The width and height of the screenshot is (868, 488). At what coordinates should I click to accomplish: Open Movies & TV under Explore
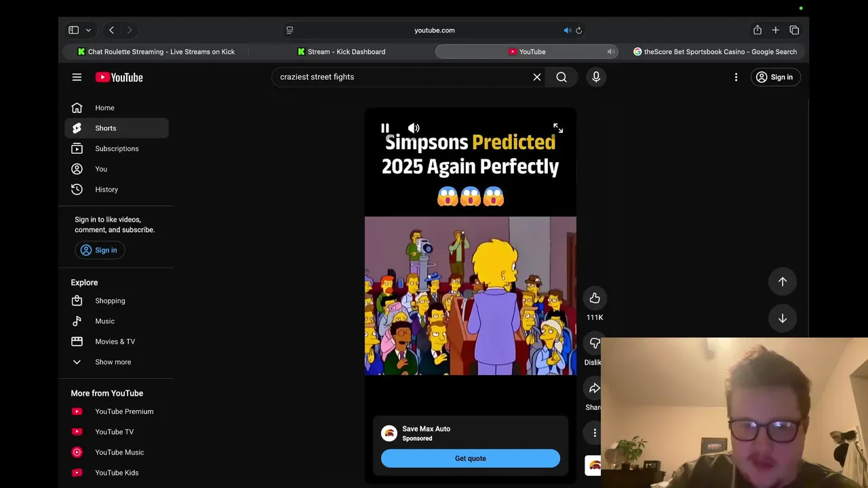click(117, 342)
